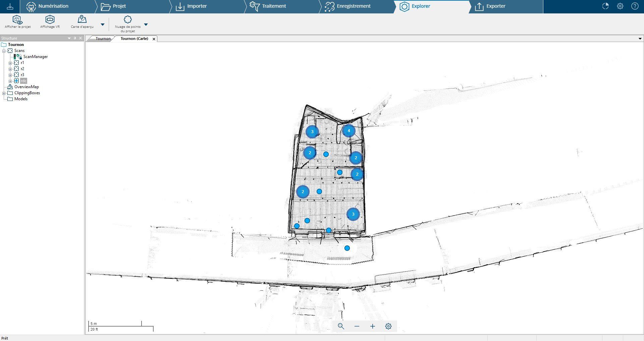Open Affichage VR view

(50, 20)
